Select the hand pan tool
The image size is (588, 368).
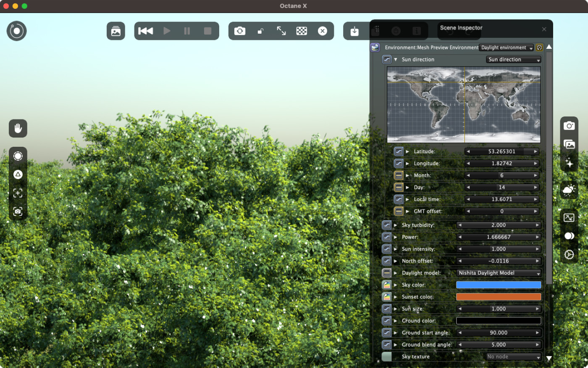tap(18, 128)
